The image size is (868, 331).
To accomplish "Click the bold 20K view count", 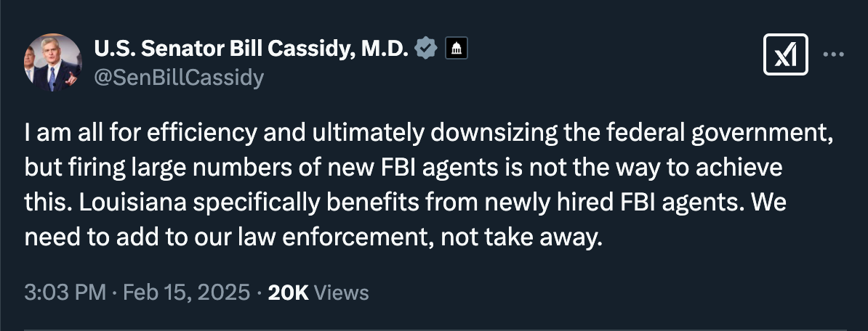I will (x=288, y=293).
